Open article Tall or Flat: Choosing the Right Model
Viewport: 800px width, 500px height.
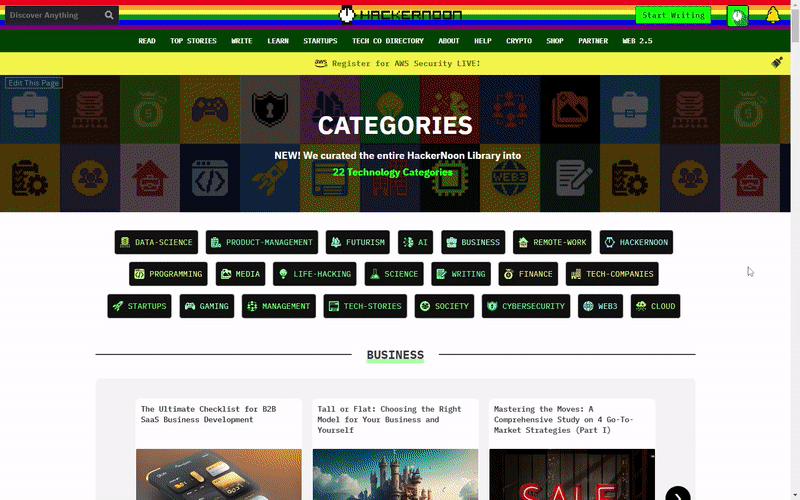(389, 419)
